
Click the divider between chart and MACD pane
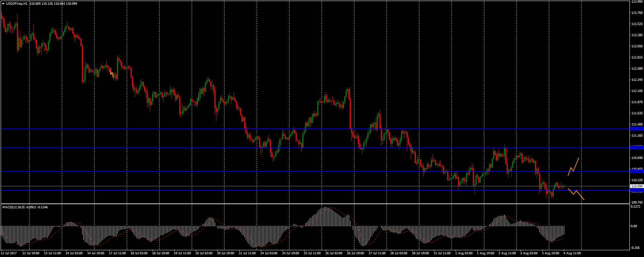pos(315,204)
